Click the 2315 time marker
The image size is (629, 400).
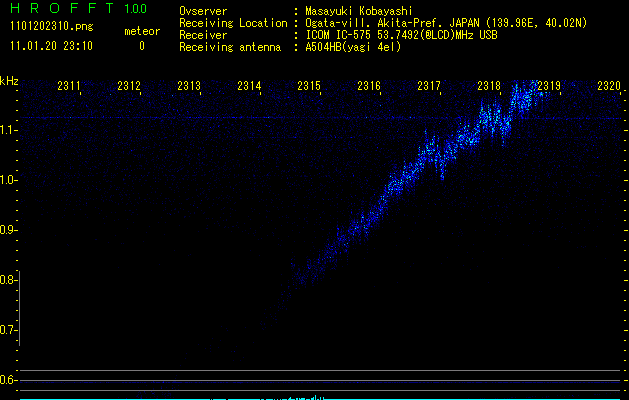coord(309,86)
